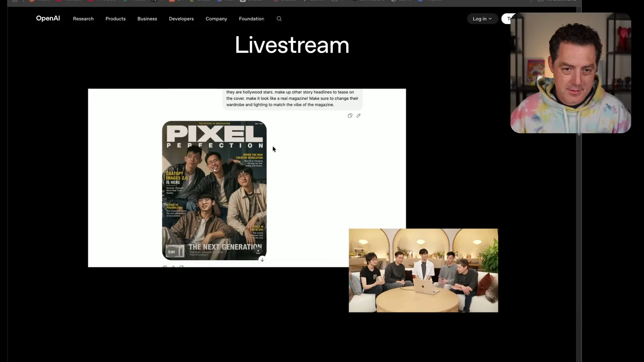Screen dimensions: 644x362
Task: Click the webcam overlay of the presenter
Action: (x=570, y=73)
